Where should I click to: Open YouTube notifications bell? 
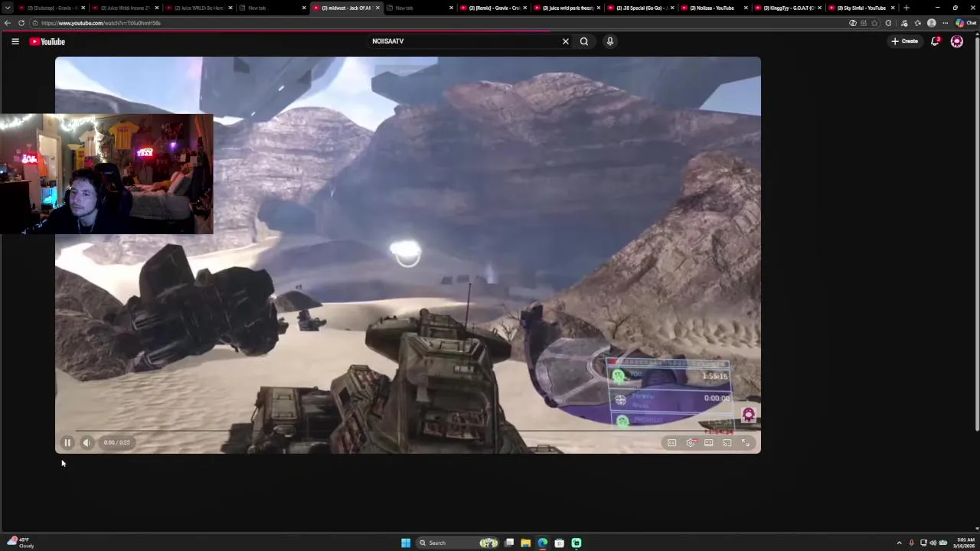[x=935, y=41]
